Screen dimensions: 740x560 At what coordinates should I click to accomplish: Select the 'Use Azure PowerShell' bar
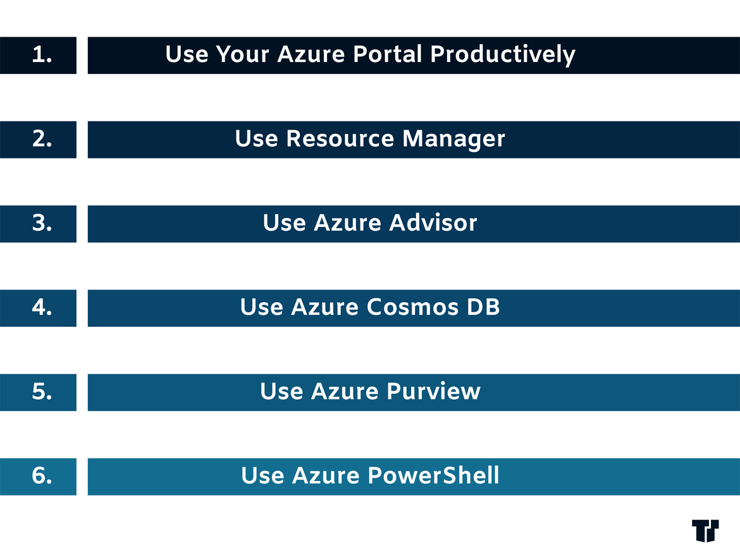coord(414,477)
